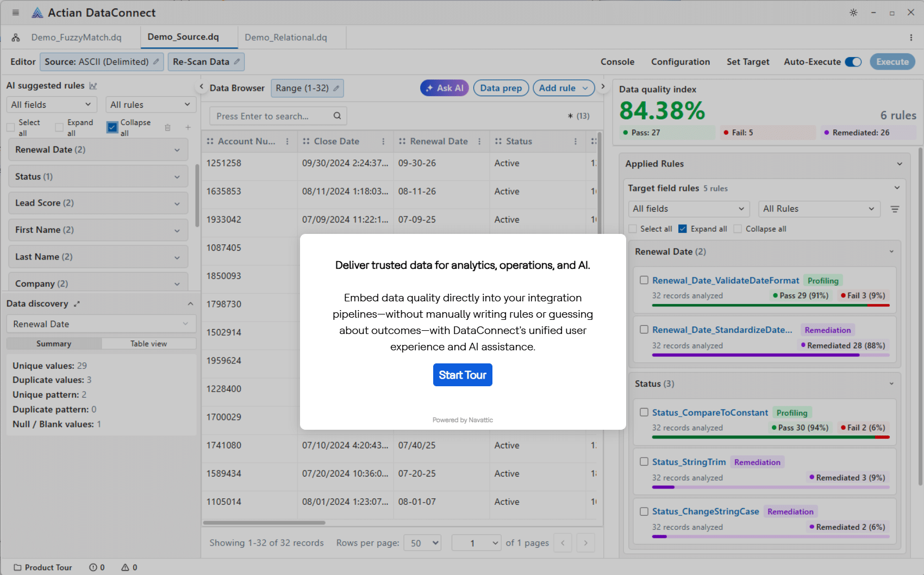Click the Execute button

point(892,62)
